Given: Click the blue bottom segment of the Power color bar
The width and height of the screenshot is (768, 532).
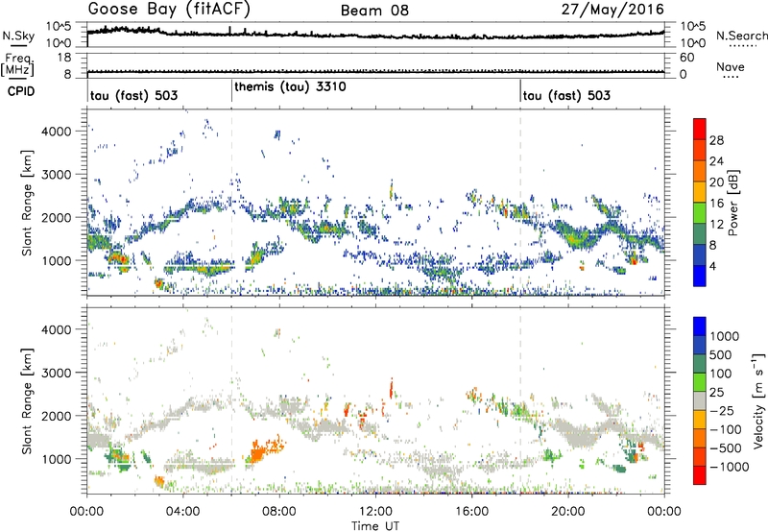Looking at the screenshot, I should click(x=700, y=276).
